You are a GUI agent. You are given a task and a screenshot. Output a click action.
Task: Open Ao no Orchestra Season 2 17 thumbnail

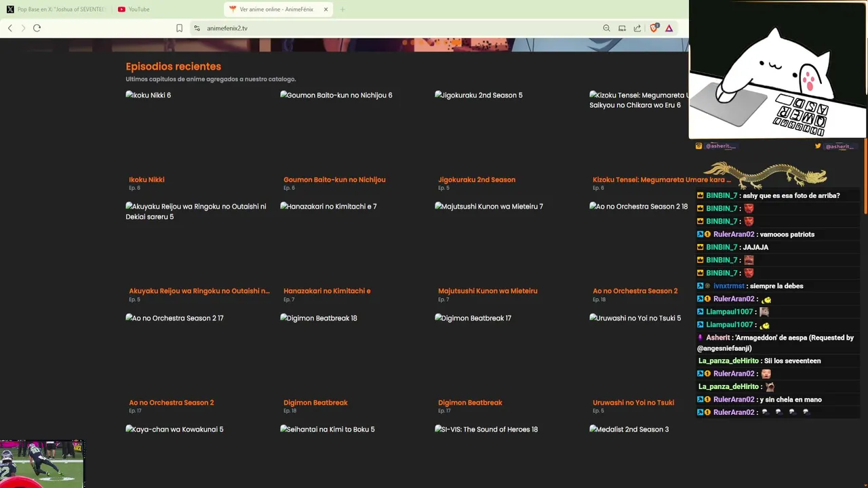[198, 353]
